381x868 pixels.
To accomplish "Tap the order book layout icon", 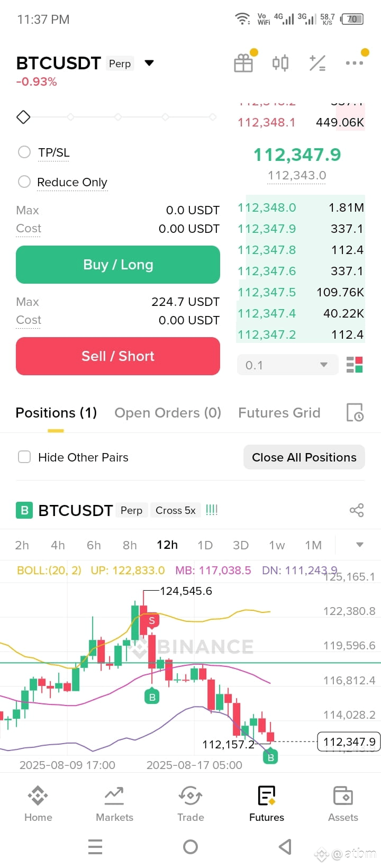I will [355, 365].
